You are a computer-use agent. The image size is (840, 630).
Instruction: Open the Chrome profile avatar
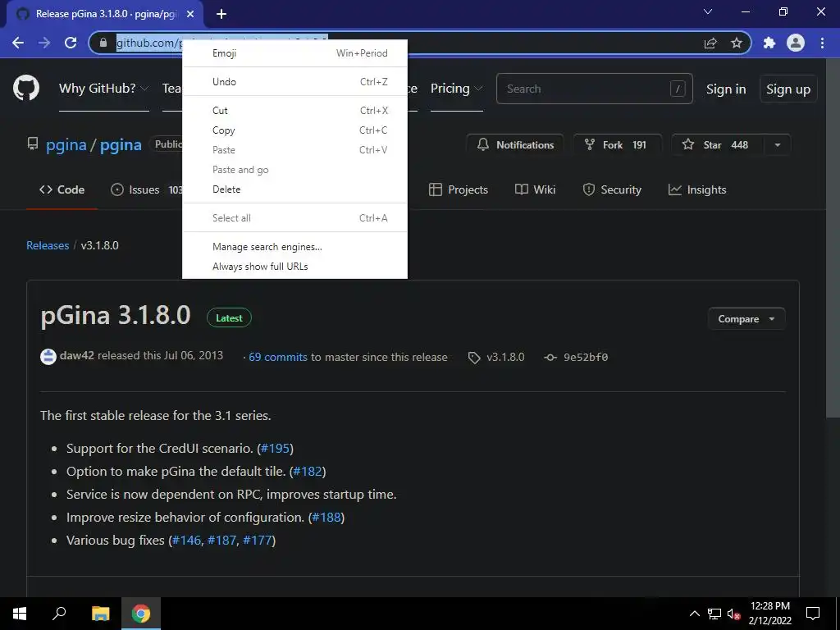point(796,43)
